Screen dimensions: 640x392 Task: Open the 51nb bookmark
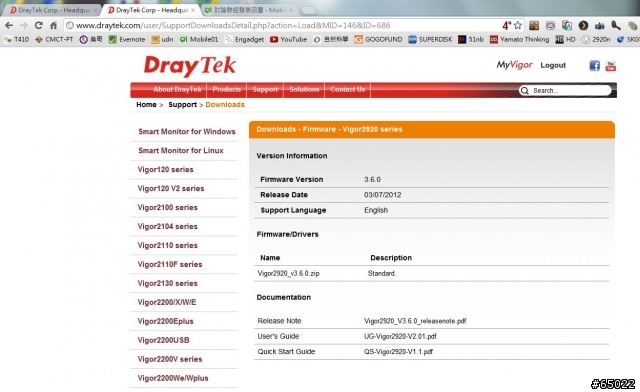coord(471,39)
